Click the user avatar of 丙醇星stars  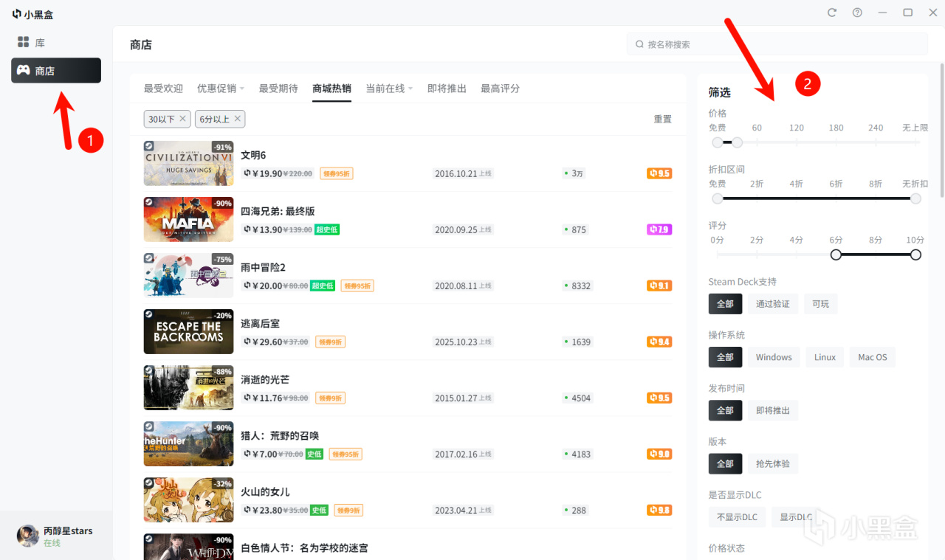point(28,536)
